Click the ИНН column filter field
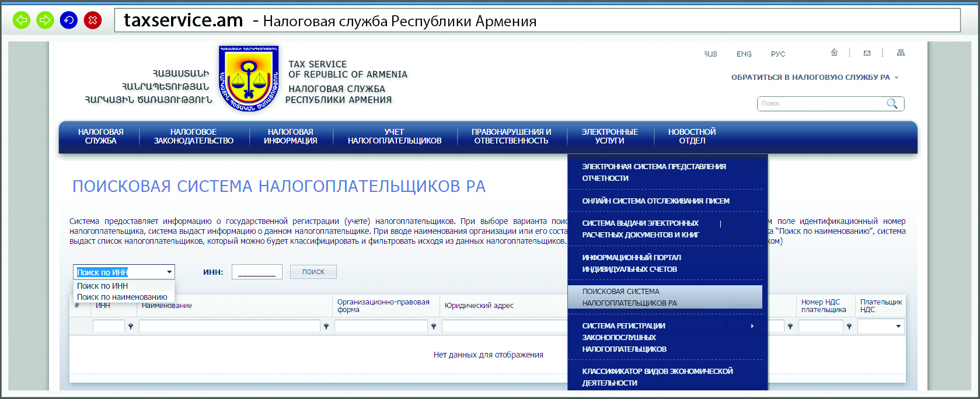This screenshot has width=980, height=399. 109,327
